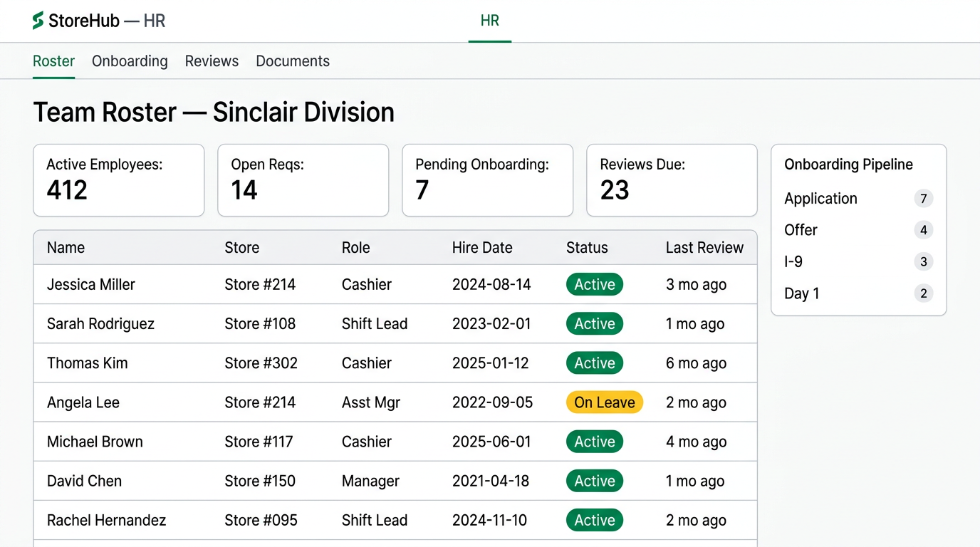Click Store #108 cell
Image resolution: width=980 pixels, height=547 pixels.
coord(260,324)
